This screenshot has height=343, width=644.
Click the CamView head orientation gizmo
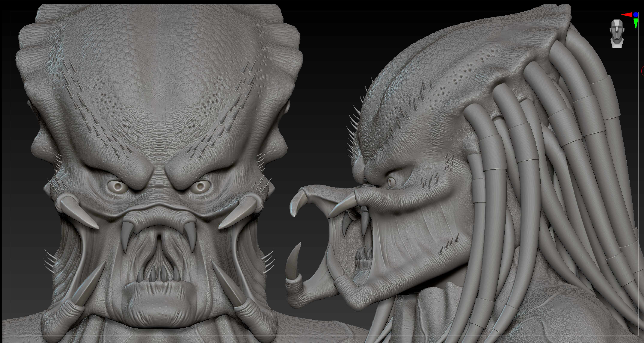tap(617, 33)
